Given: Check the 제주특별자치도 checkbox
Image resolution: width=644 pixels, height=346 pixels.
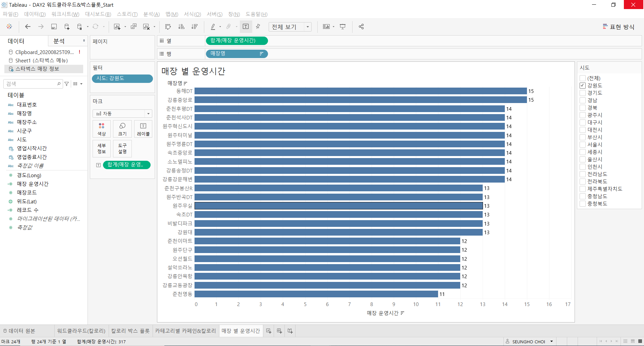Looking at the screenshot, I should [x=583, y=189].
